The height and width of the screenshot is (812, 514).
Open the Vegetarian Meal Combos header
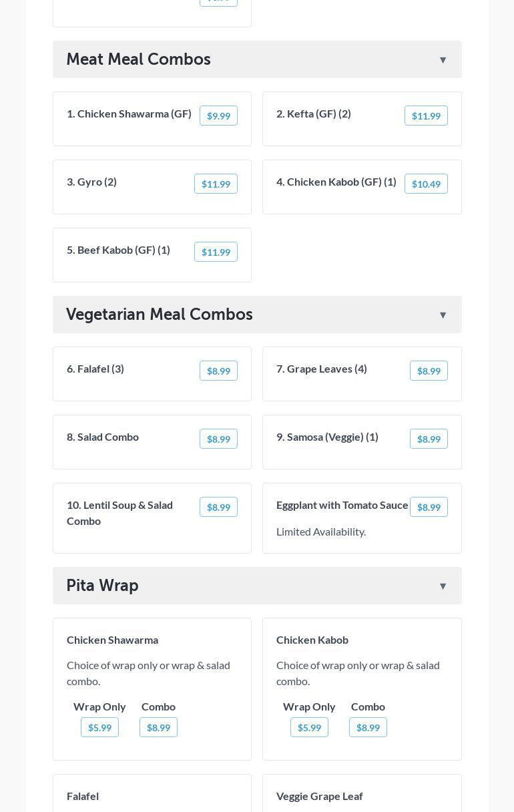point(160,315)
